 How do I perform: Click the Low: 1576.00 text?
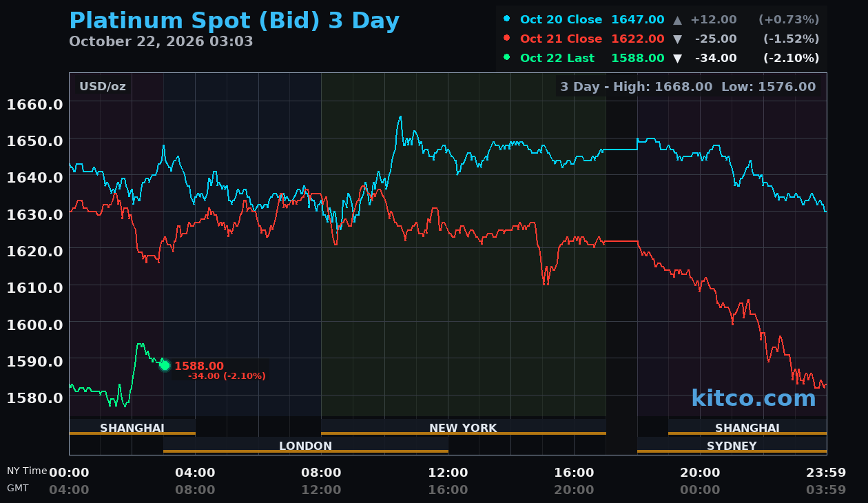tap(769, 87)
